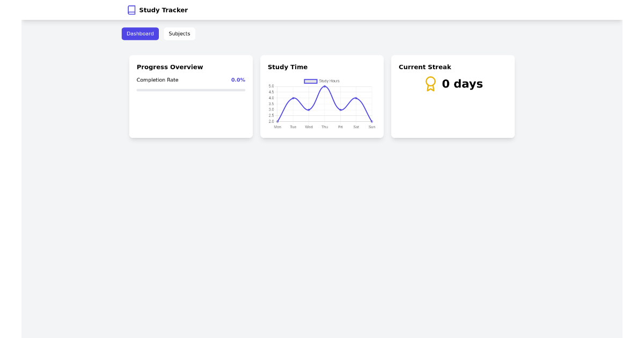This screenshot has width=644, height=338.
Task: Click the medal icon in Current Streak card
Action: [x=430, y=84]
